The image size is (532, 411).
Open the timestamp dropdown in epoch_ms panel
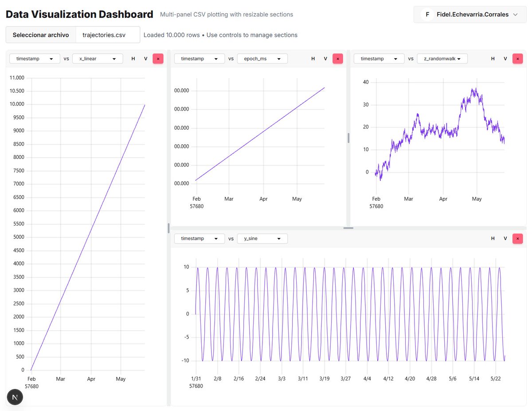[199, 59]
